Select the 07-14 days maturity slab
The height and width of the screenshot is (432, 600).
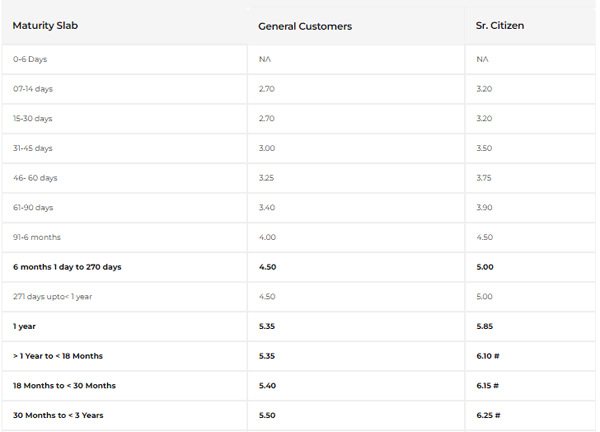(x=33, y=89)
